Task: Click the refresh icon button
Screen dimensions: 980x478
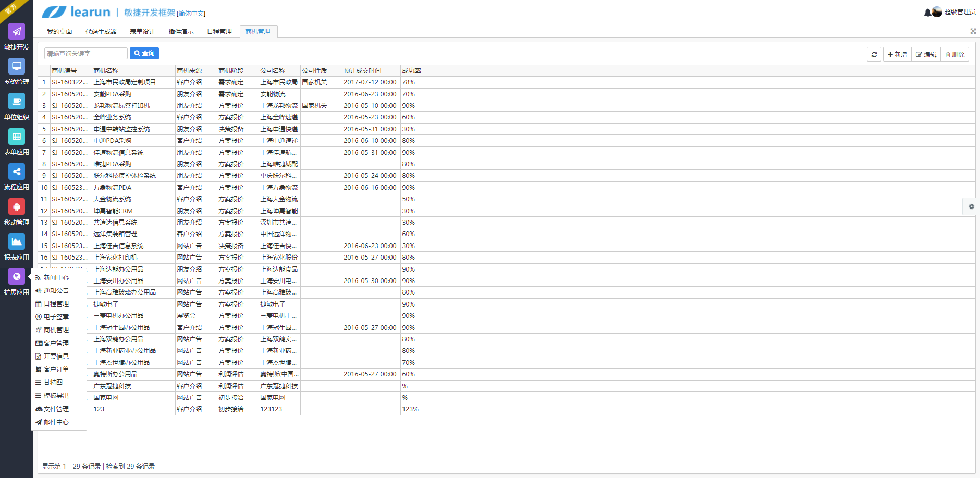Action: [874, 54]
